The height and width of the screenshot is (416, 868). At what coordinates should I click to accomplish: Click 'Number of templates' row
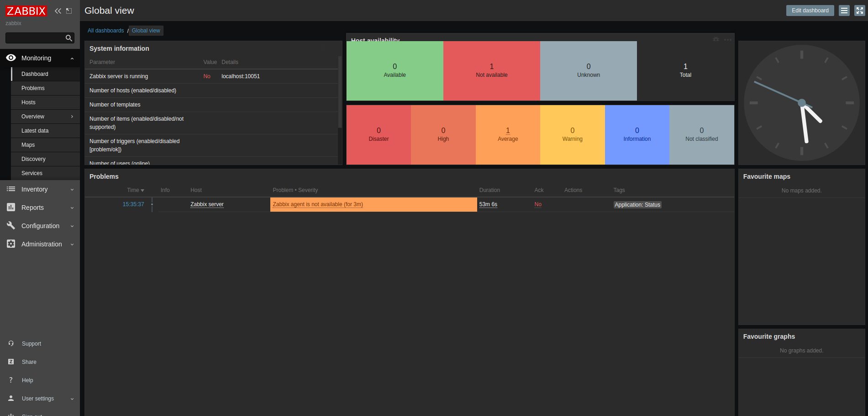211,105
